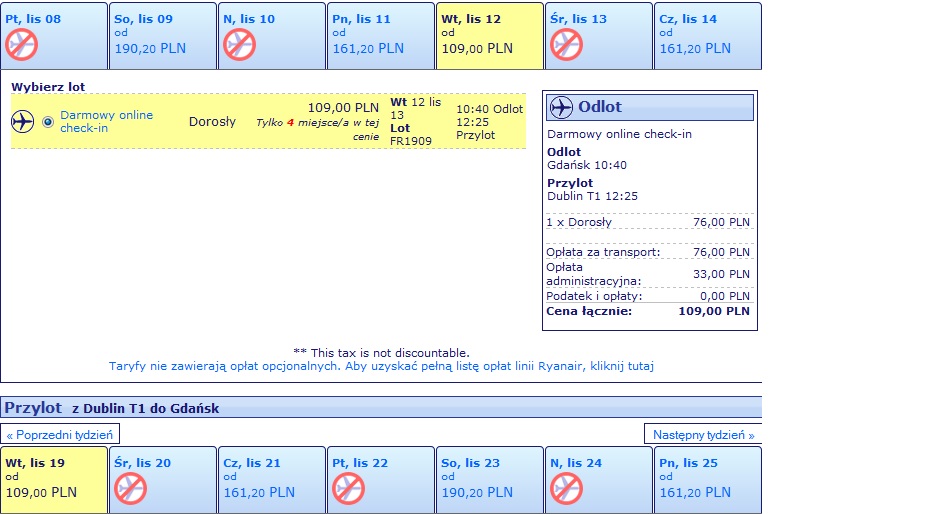Choose Pn, lis 11 departure date tab
This screenshot has height=514, width=943.
tap(381, 36)
